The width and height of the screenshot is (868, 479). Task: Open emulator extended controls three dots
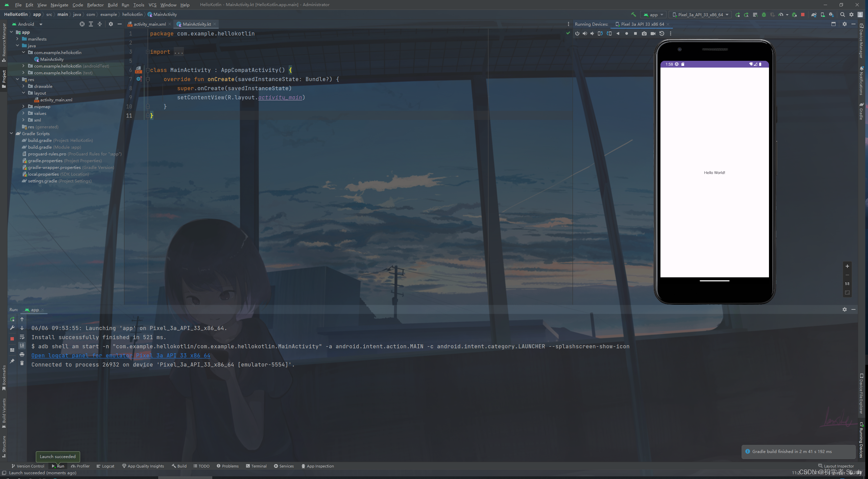pyautogui.click(x=671, y=33)
